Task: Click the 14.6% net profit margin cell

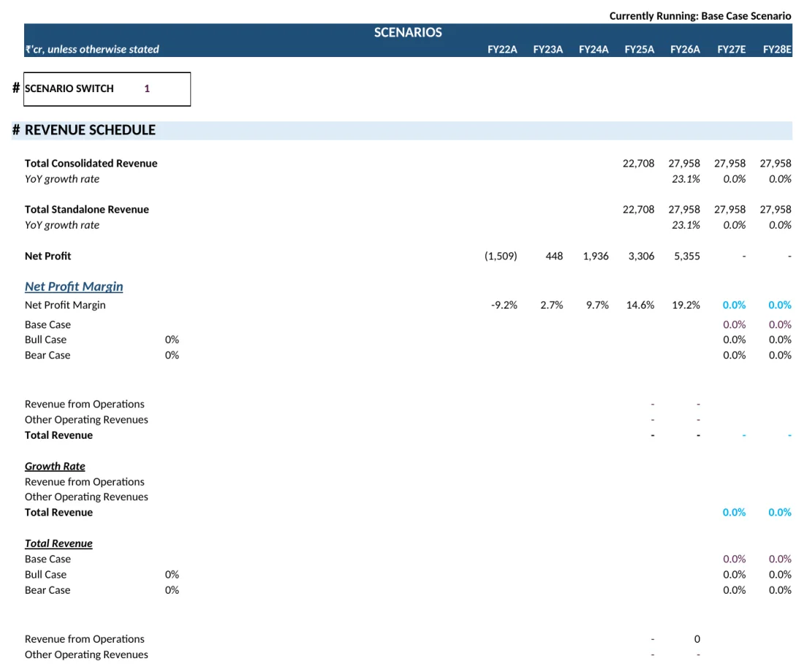Action: pyautogui.click(x=640, y=305)
